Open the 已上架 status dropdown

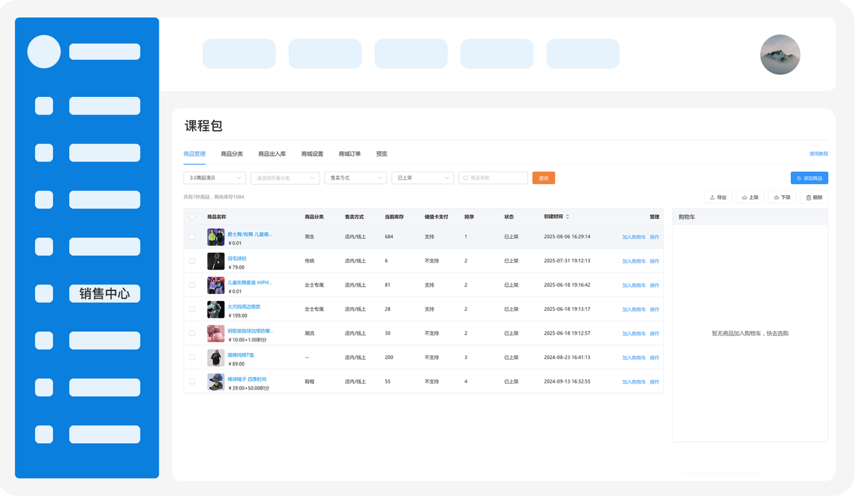422,178
